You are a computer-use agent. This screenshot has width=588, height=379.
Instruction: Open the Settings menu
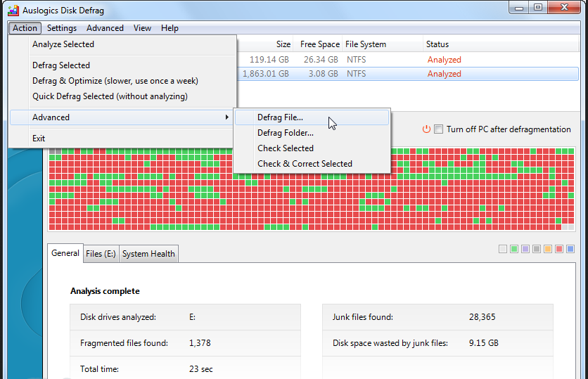pos(62,28)
